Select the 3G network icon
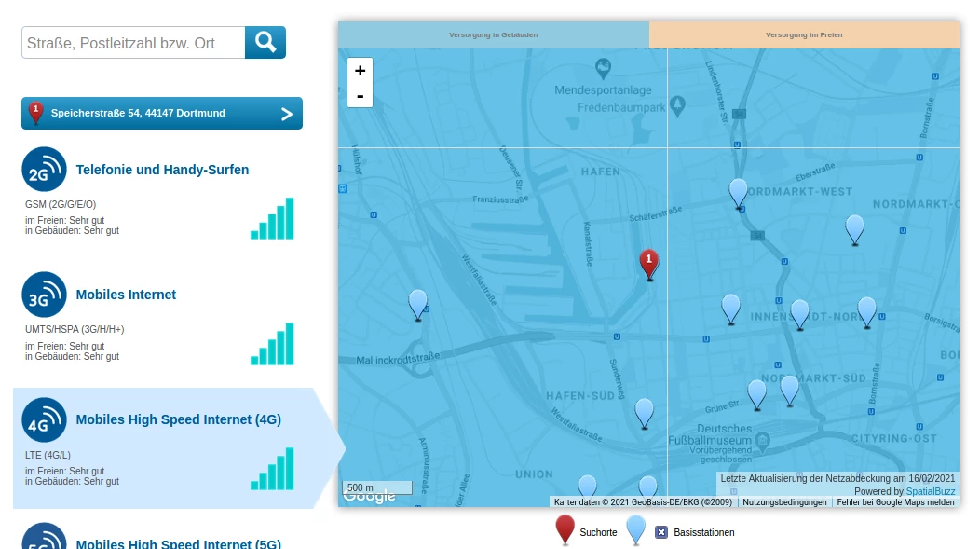 (x=44, y=295)
